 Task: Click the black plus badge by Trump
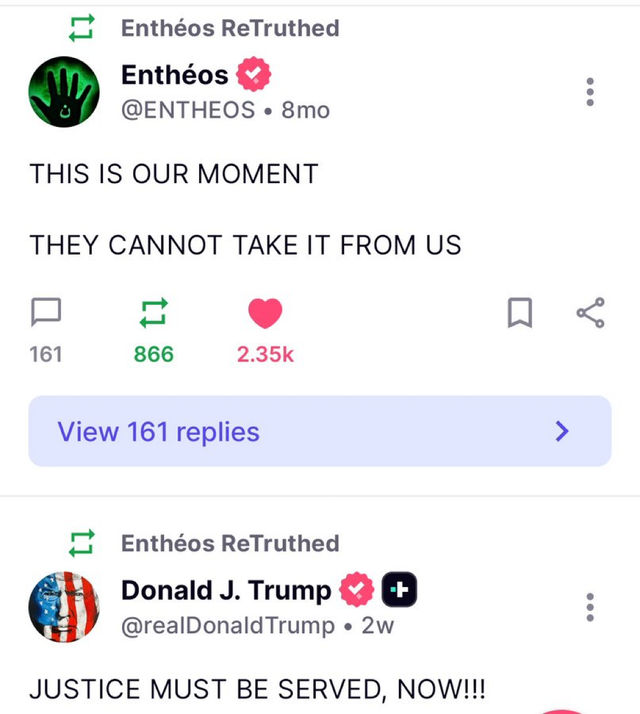tap(399, 589)
